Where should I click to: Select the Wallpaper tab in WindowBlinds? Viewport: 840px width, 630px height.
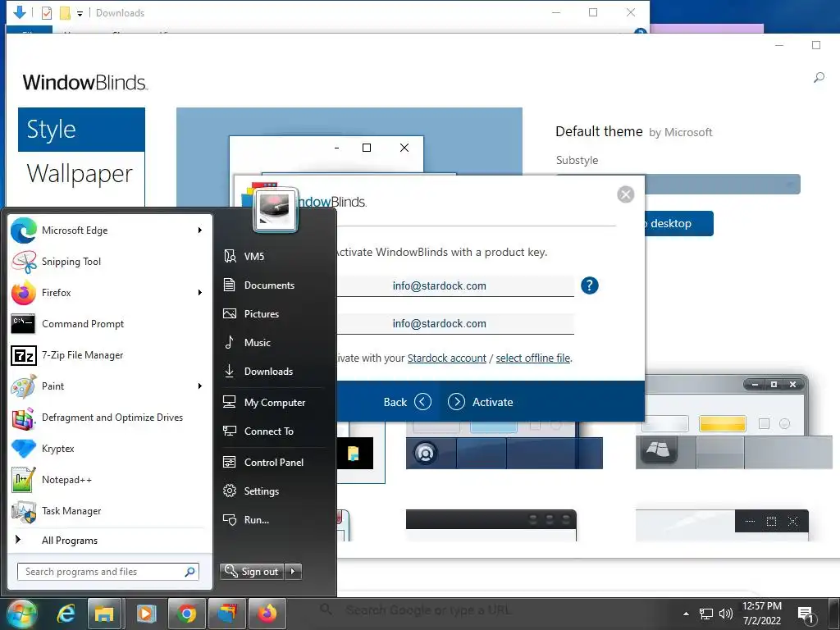click(81, 174)
